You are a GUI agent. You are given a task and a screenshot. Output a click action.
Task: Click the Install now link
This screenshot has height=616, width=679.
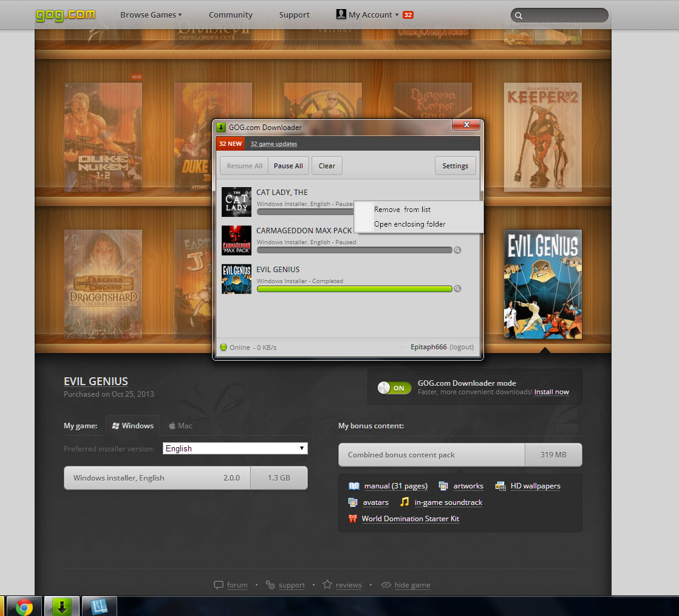[551, 392]
